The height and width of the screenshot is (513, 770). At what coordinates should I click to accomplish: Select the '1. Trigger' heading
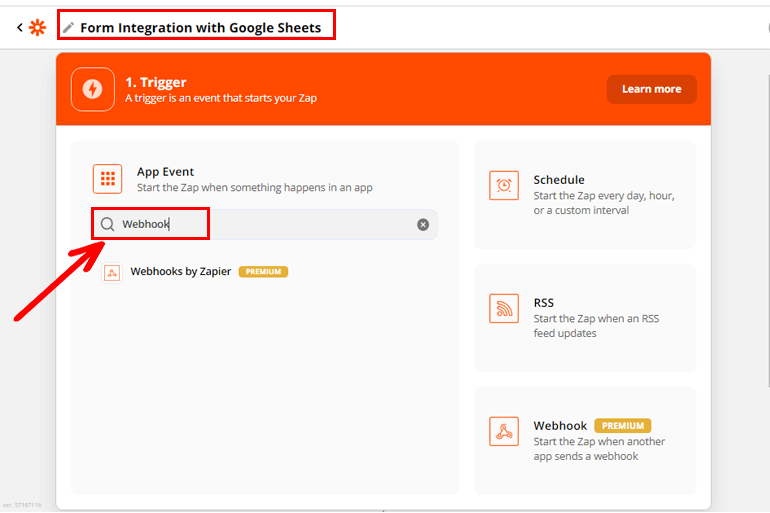[156, 82]
